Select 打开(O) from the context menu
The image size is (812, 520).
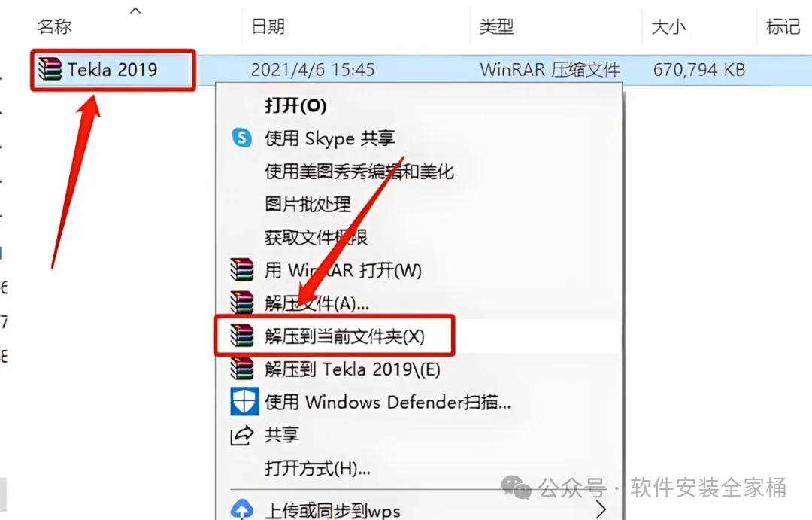295,105
